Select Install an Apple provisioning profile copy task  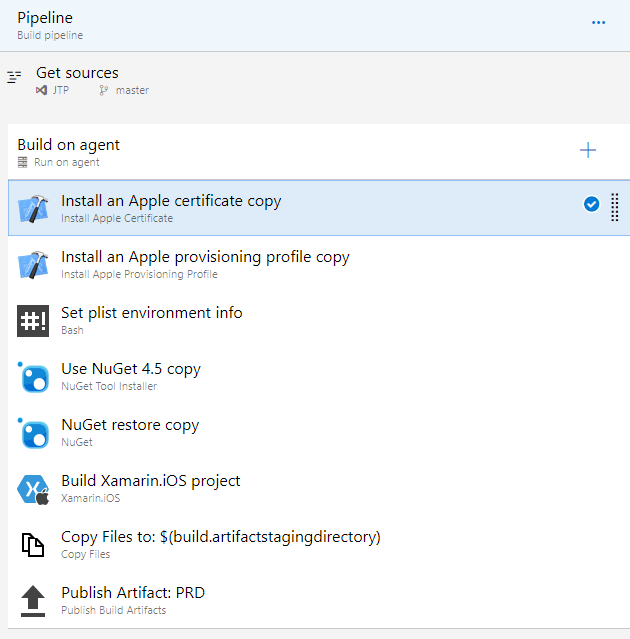pyautogui.click(x=319, y=264)
